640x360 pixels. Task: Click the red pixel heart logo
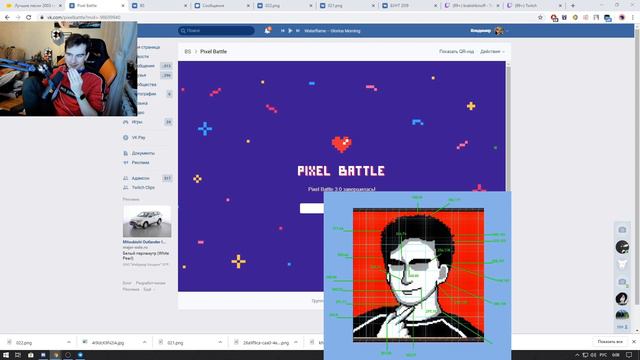pyautogui.click(x=342, y=144)
